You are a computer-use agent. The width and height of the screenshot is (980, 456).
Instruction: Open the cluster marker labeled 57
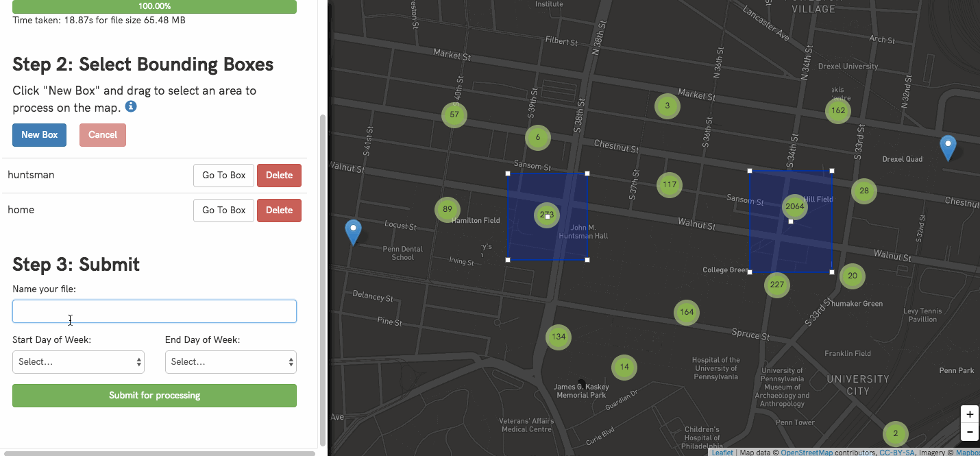point(454,115)
